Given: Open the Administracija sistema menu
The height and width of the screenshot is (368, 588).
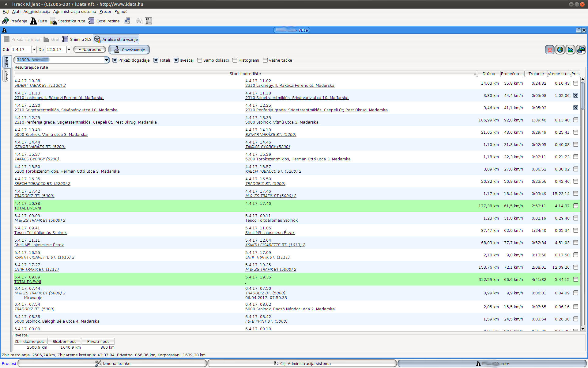Looking at the screenshot, I should [74, 12].
